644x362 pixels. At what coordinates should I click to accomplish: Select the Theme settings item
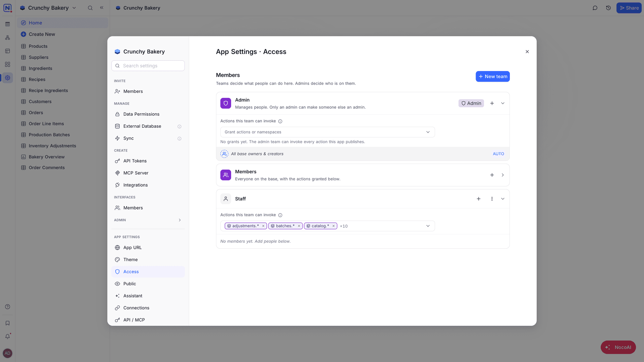(148, 259)
